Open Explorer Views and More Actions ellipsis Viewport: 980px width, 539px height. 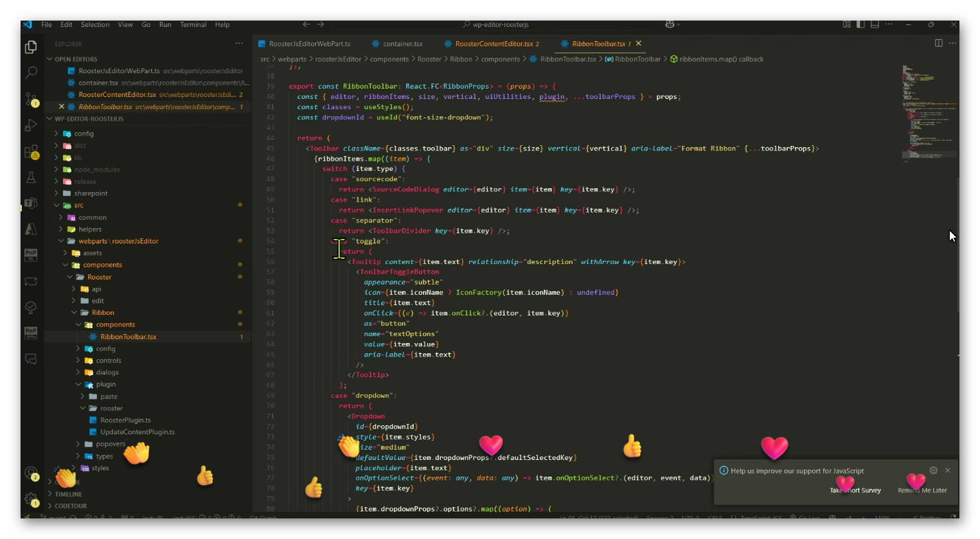(x=239, y=43)
